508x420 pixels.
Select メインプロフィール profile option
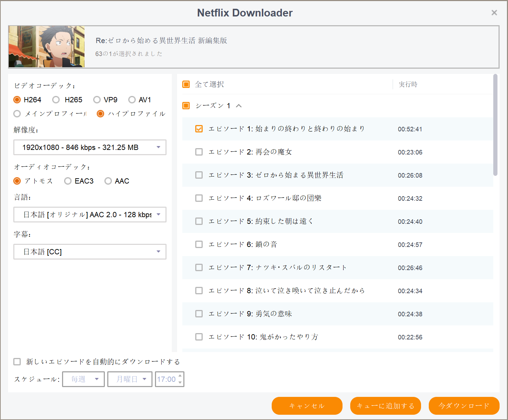[17, 114]
